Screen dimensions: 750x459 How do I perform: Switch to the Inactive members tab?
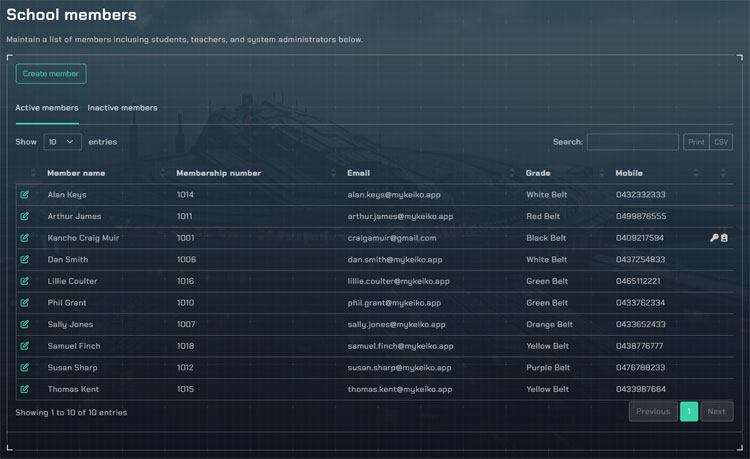[122, 108]
